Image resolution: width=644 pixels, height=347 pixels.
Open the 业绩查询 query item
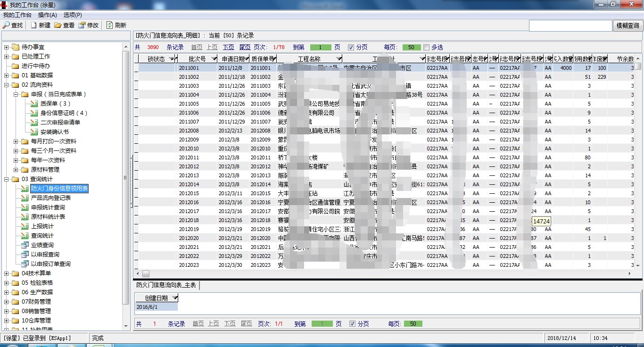(42, 245)
